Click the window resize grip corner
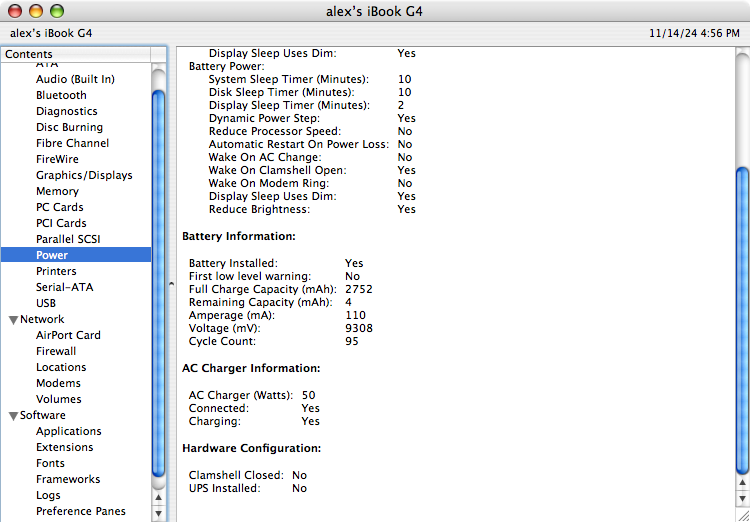Screen dimensions: 750x522 742,515
